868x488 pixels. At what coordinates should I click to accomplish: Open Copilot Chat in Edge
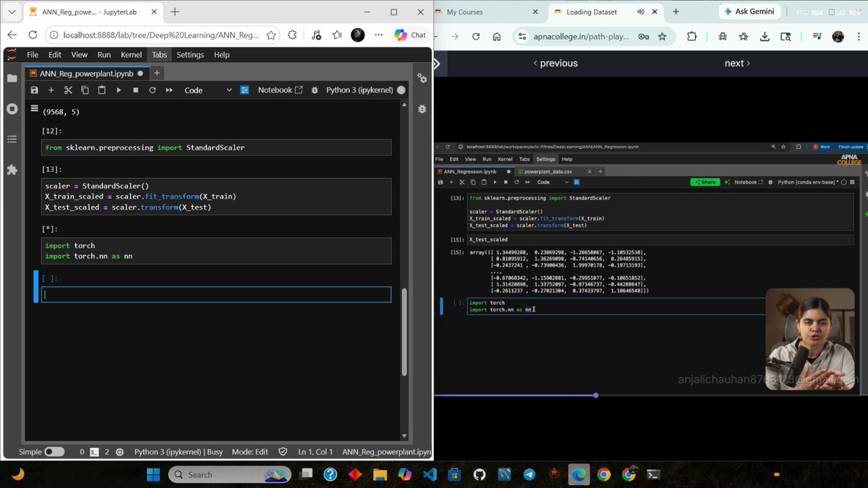(410, 35)
